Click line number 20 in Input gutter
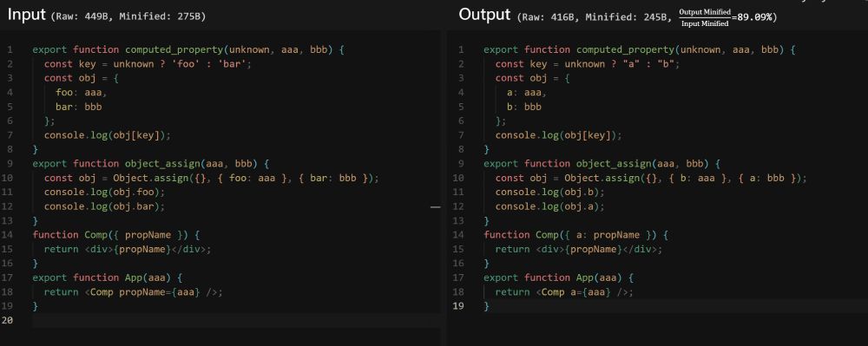This screenshot has width=868, height=346. point(8,321)
